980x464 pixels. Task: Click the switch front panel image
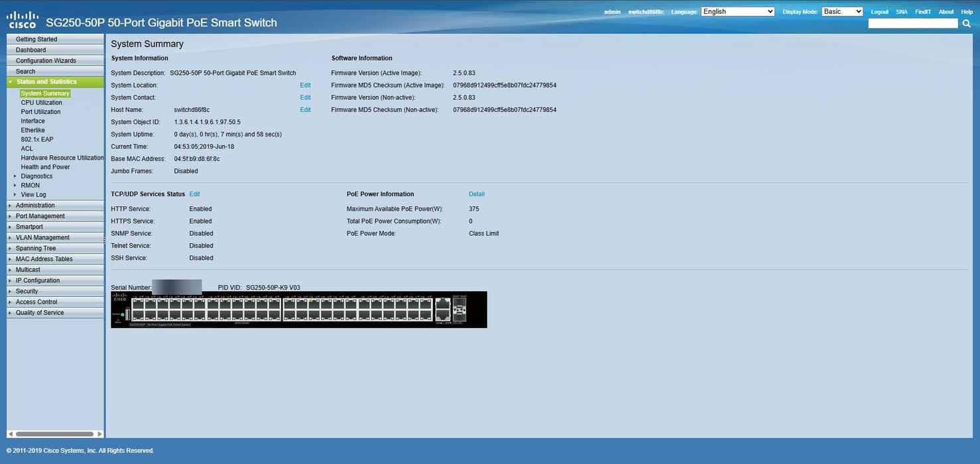[x=299, y=310]
